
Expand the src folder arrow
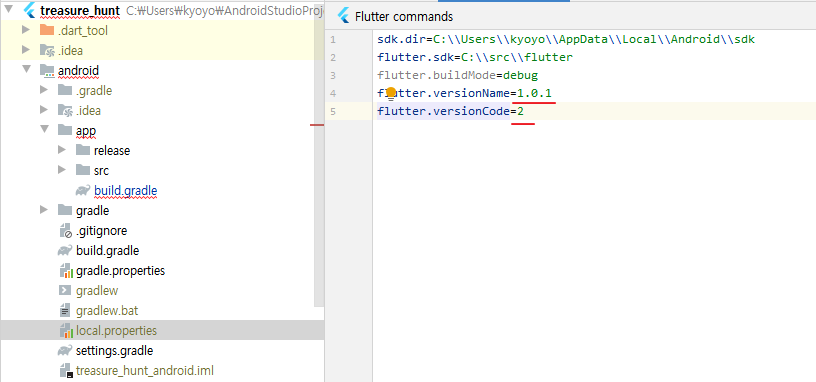62,170
